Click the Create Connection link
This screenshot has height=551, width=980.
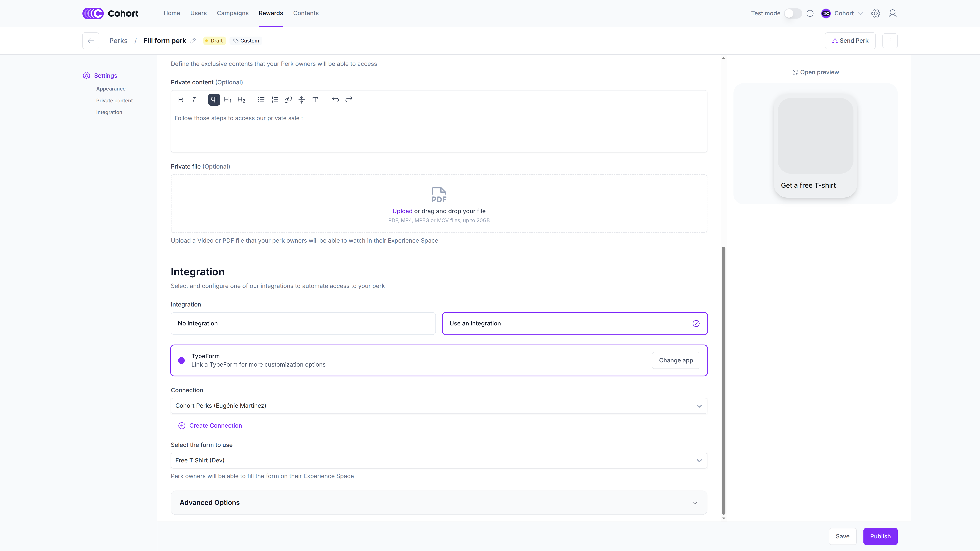point(215,425)
